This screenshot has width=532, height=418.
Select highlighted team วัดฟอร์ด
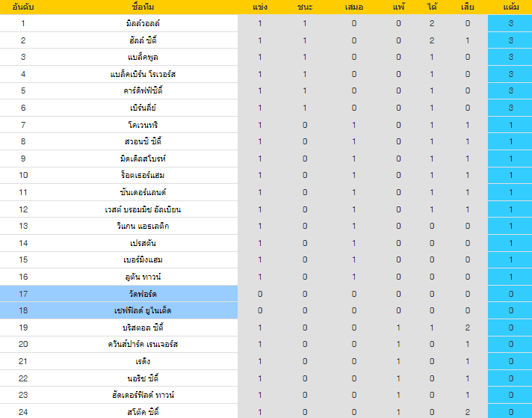pos(143,294)
